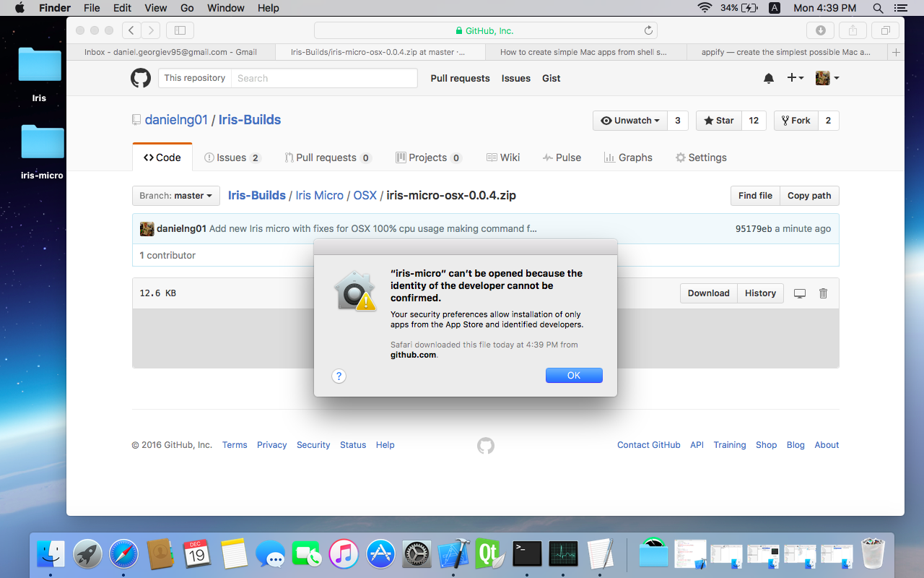Click the Find file button
The width and height of the screenshot is (924, 578).
point(755,196)
